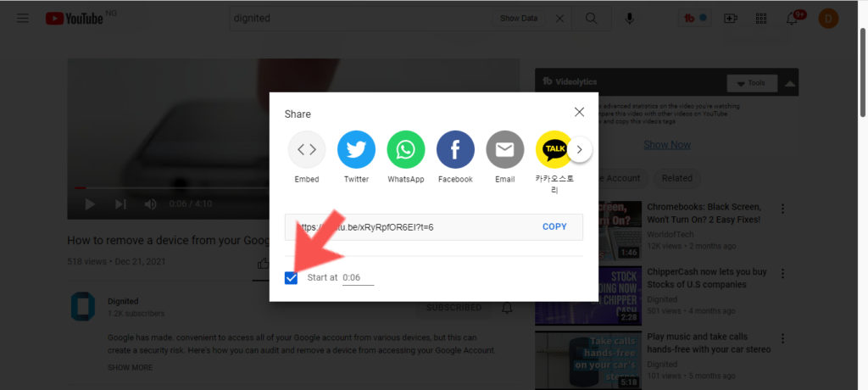Viewport: 868px width, 390px height.
Task: Close the Share dialog
Action: [x=579, y=113]
